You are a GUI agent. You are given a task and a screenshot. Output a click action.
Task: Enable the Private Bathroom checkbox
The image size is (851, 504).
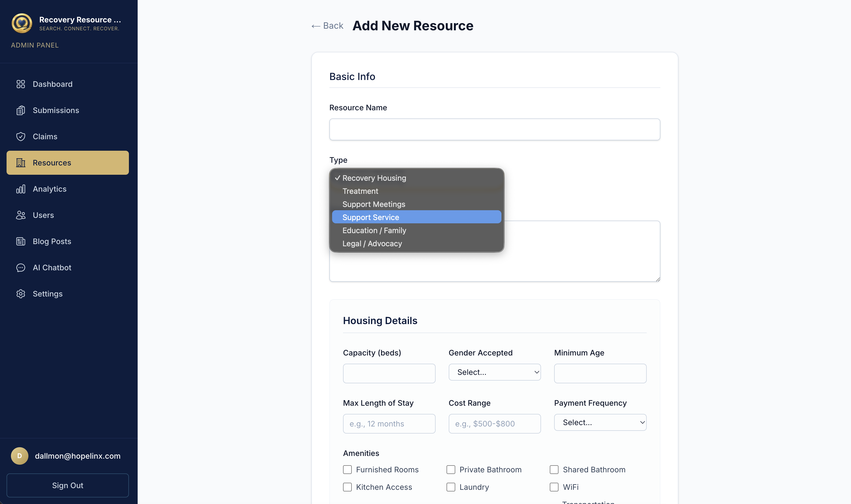[x=451, y=470]
